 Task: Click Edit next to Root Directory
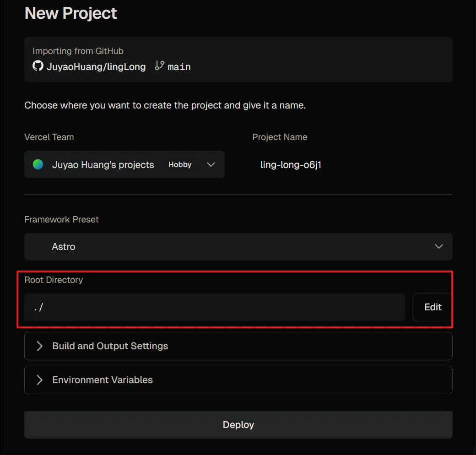coord(433,307)
